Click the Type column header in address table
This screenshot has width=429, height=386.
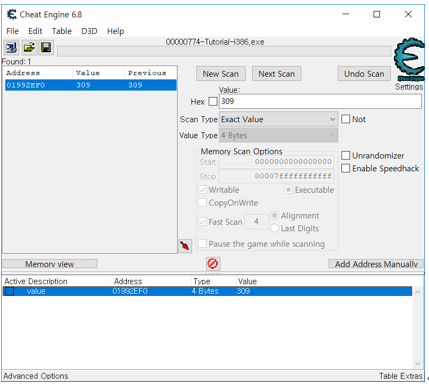[202, 281]
